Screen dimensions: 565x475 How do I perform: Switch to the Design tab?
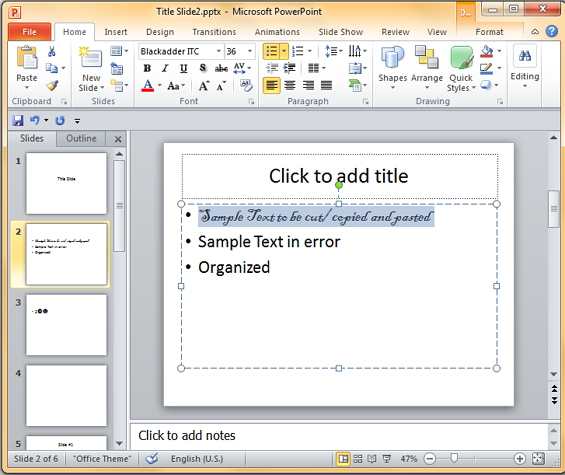(160, 32)
